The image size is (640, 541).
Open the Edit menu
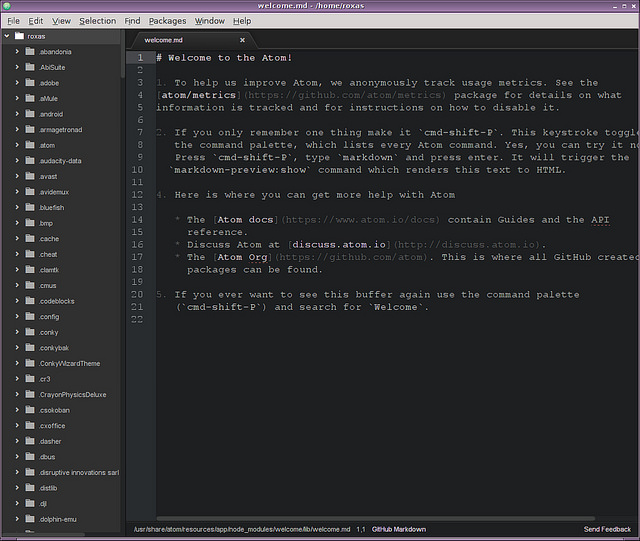pos(36,21)
